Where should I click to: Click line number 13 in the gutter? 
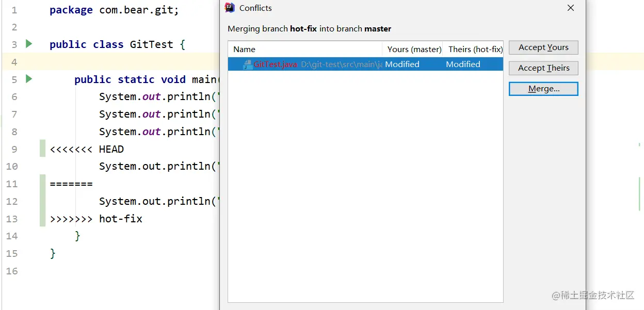coord(12,219)
